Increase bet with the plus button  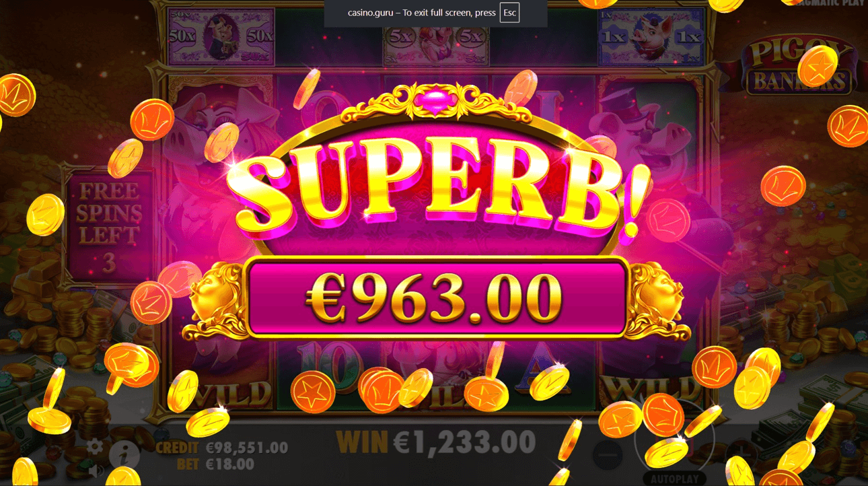[742, 456]
